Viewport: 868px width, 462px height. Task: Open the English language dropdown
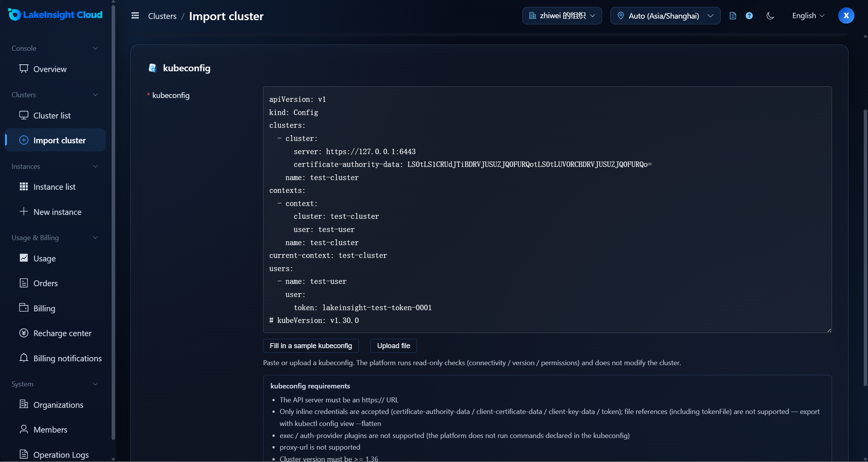click(808, 15)
